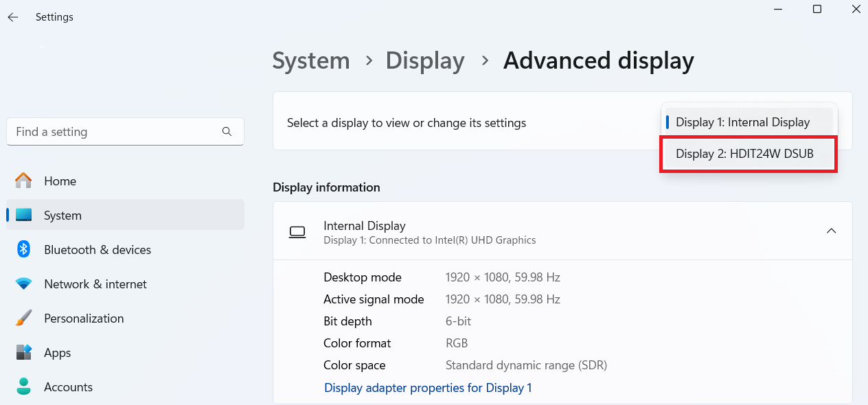This screenshot has height=405, width=868.
Task: Go to Network & internet
Action: click(x=126, y=284)
